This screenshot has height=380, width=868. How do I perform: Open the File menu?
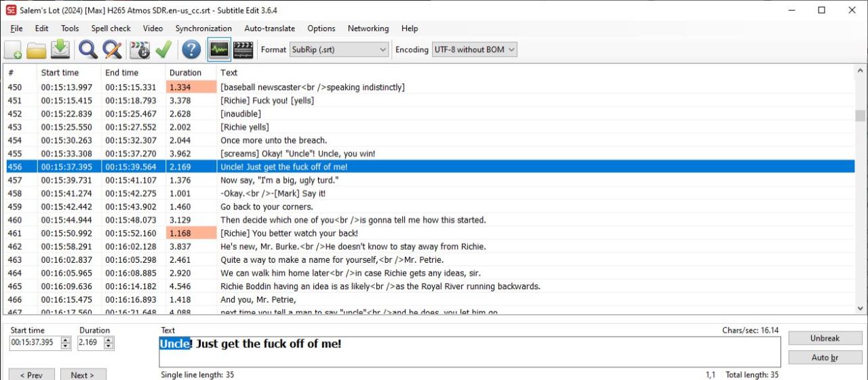coord(16,28)
